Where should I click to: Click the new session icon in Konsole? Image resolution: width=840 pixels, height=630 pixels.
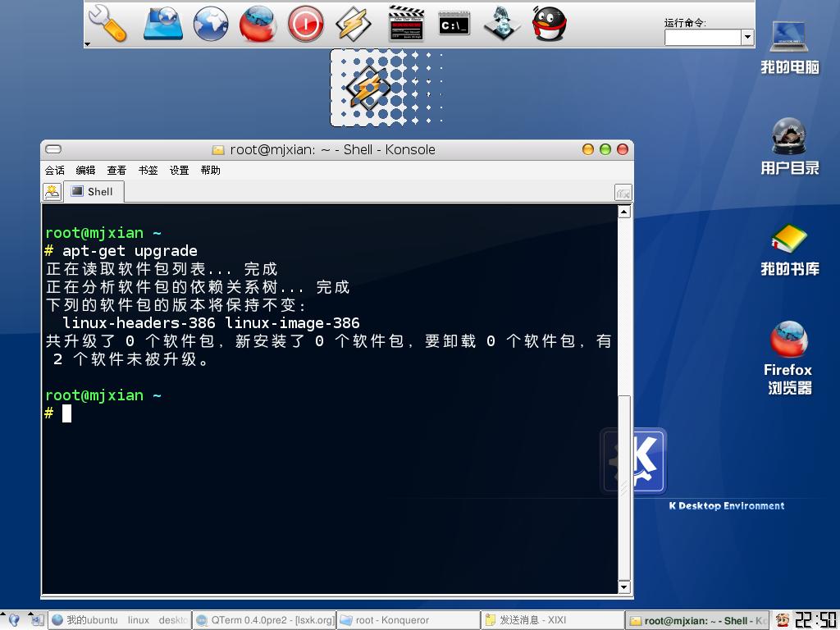pos(52,192)
